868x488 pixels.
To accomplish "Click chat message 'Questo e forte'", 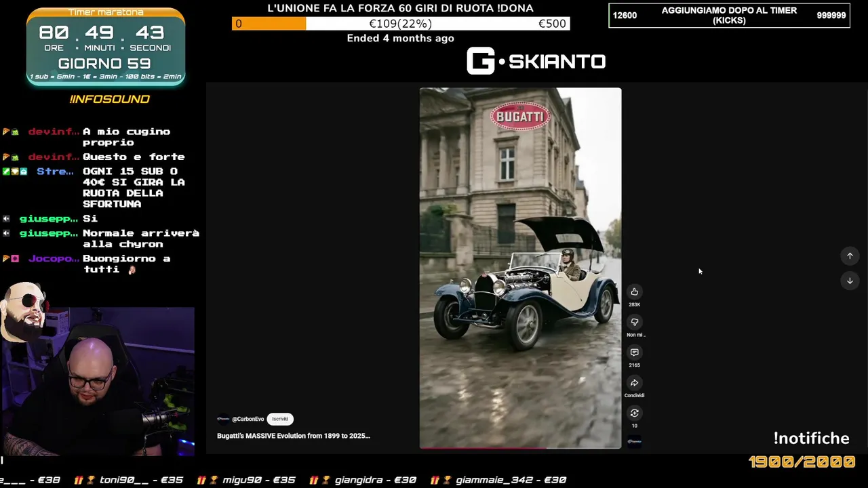I will click(134, 157).
